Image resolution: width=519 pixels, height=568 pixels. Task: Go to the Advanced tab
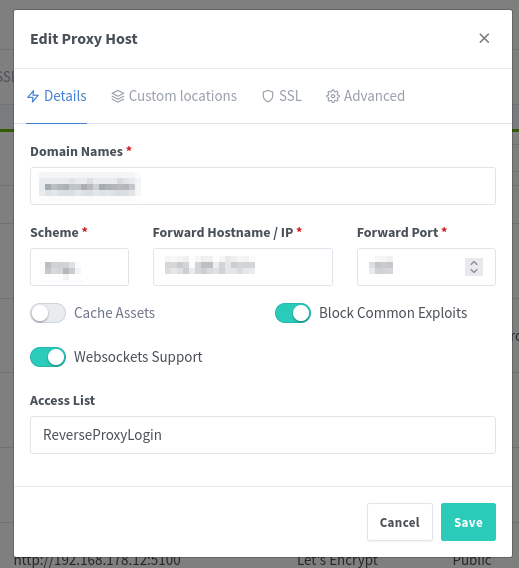click(365, 96)
